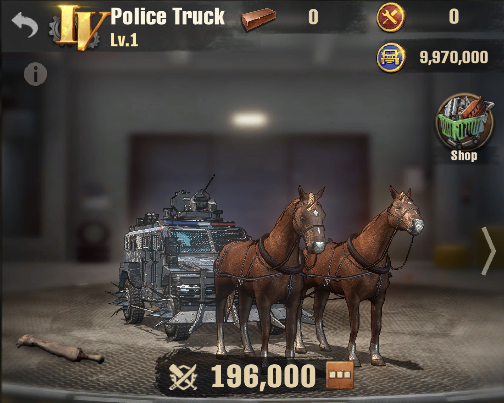Tap the copper ingot count of zero
504x403 pixels.
click(x=313, y=17)
